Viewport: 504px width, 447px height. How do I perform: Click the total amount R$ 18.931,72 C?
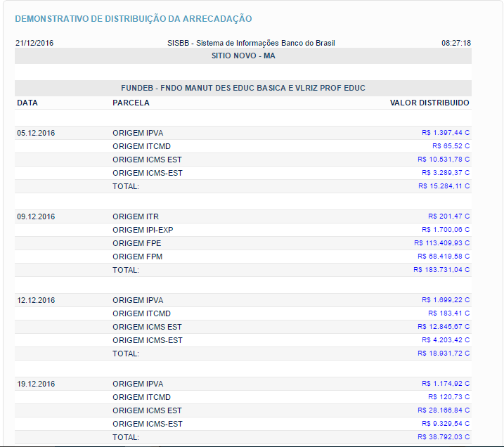[444, 353]
